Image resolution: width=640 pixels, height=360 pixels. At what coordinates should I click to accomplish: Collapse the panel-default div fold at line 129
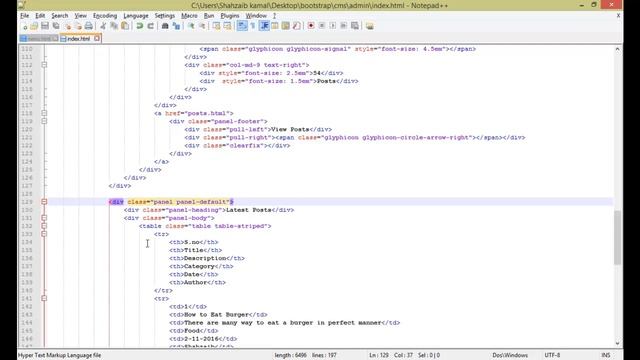coord(44,202)
